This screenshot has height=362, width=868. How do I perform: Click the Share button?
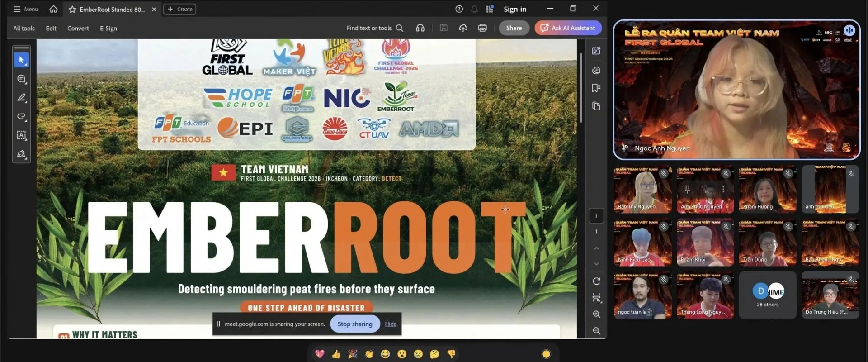[x=514, y=28]
